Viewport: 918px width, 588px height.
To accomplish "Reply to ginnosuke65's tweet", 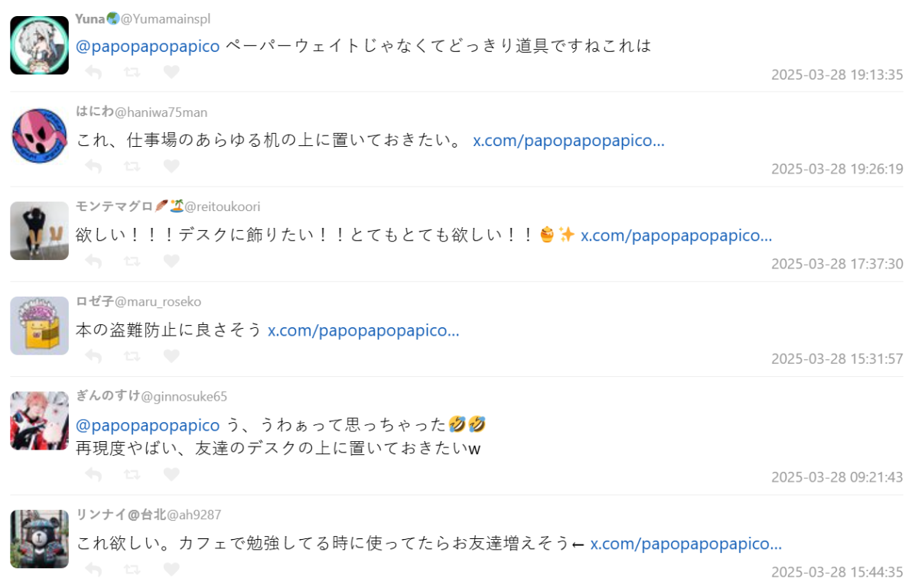I will (93, 474).
